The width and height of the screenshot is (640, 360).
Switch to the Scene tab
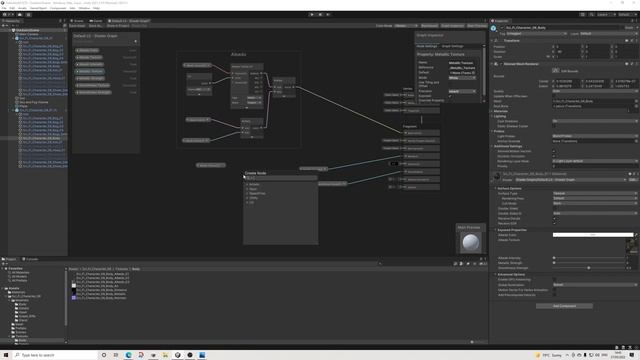click(x=77, y=21)
